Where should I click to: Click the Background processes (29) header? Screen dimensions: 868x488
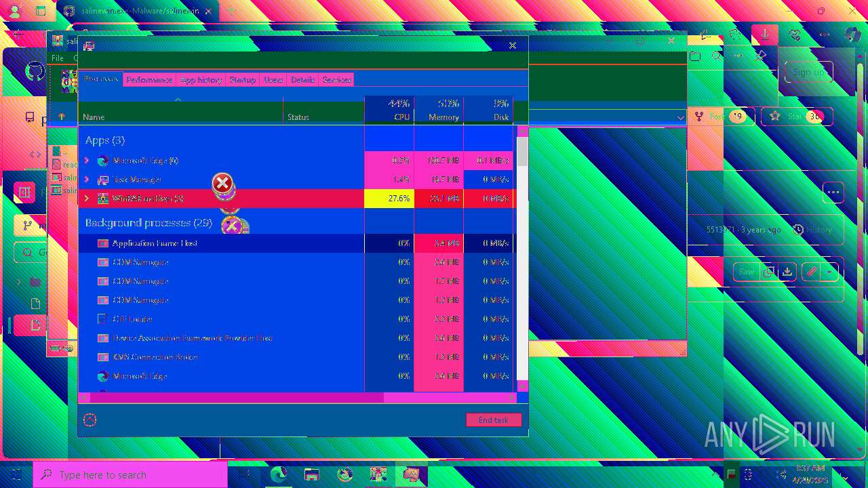pos(149,223)
